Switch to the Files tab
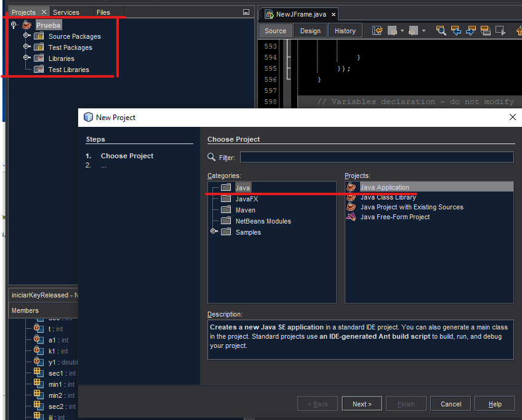The image size is (522, 420). (103, 12)
